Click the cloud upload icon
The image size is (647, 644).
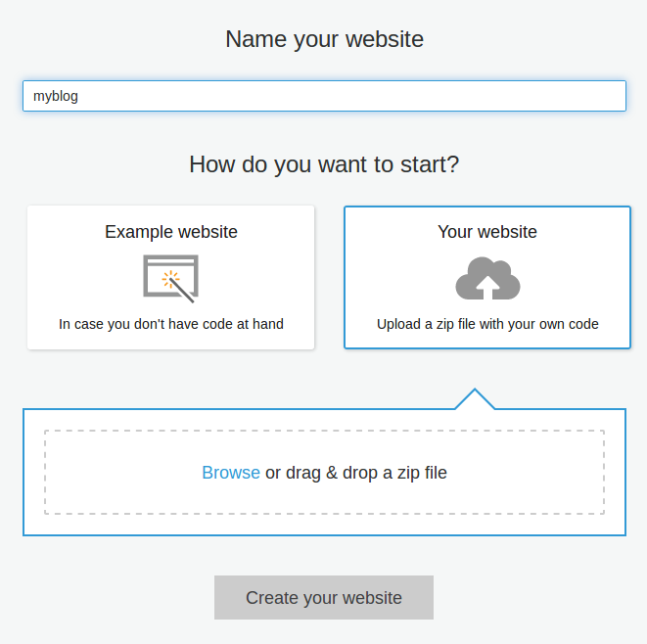[487, 279]
